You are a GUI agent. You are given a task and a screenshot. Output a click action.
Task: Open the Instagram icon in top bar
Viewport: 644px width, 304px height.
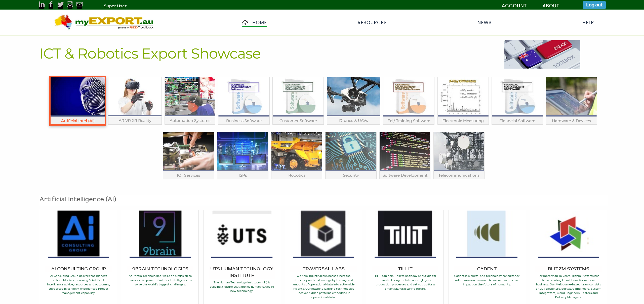click(x=70, y=5)
